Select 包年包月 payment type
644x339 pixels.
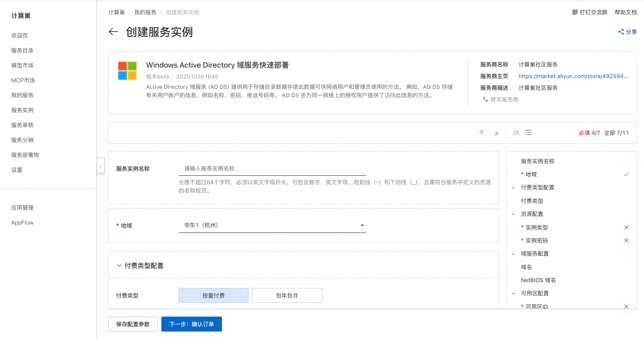click(x=287, y=295)
